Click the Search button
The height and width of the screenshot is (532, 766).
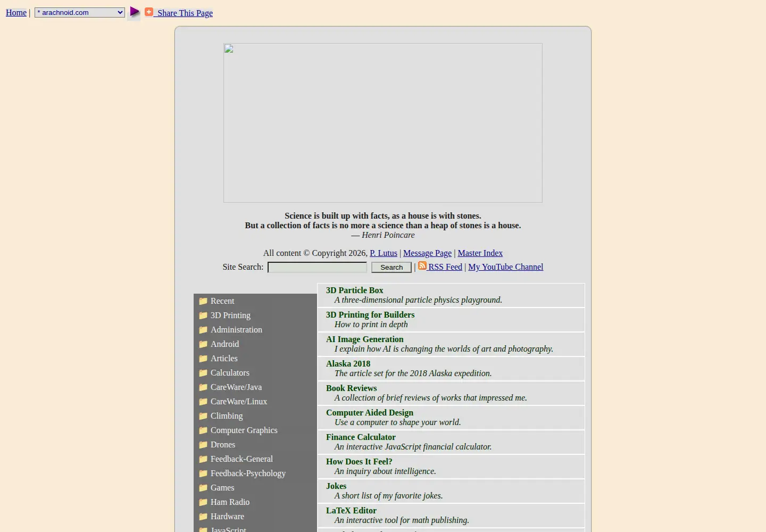392,267
